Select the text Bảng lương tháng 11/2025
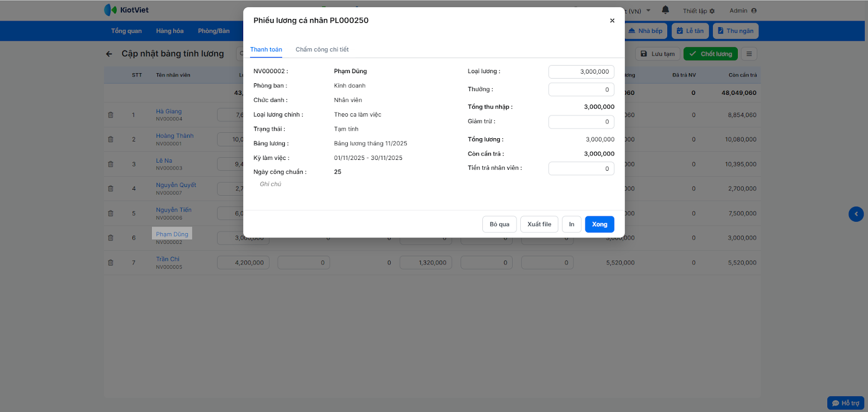 pyautogui.click(x=371, y=144)
